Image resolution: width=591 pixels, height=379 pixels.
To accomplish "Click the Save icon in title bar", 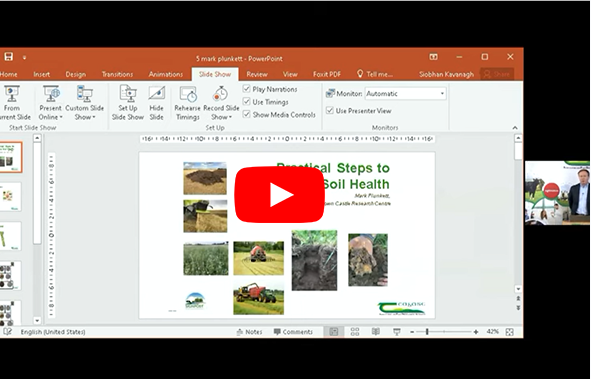I will pos(9,57).
